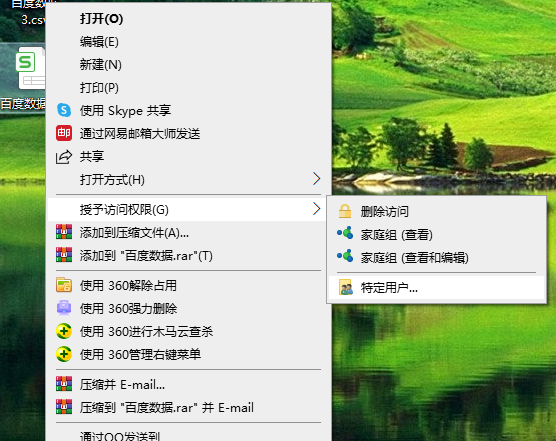Expand the 授予访问权限(G) submenu arrow
Viewport: 556px width, 441px height.
tap(317, 208)
